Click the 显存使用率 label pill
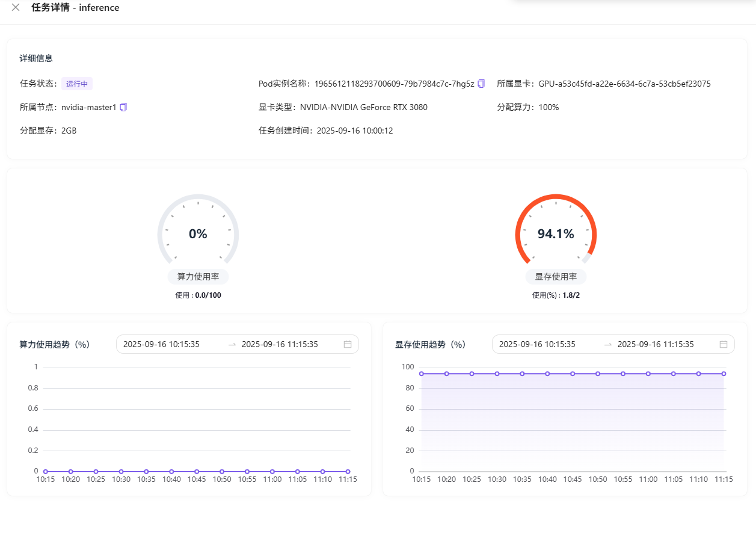The width and height of the screenshot is (756, 539). point(556,277)
